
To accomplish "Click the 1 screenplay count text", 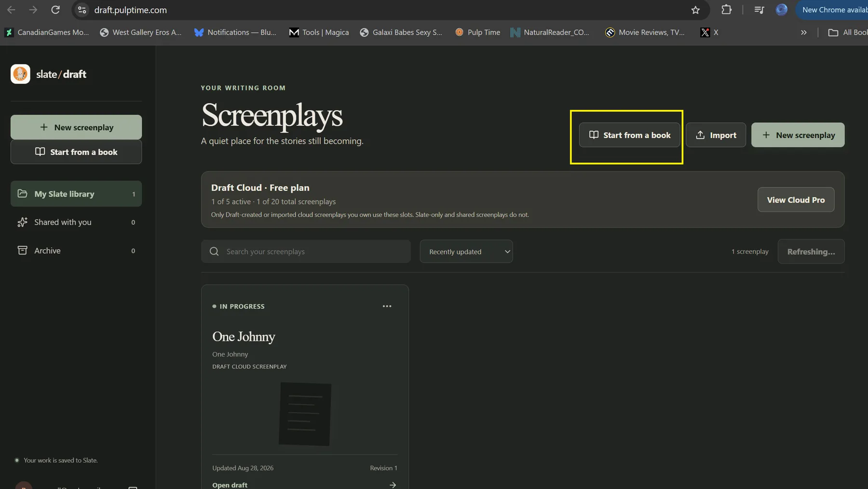I will click(x=750, y=251).
